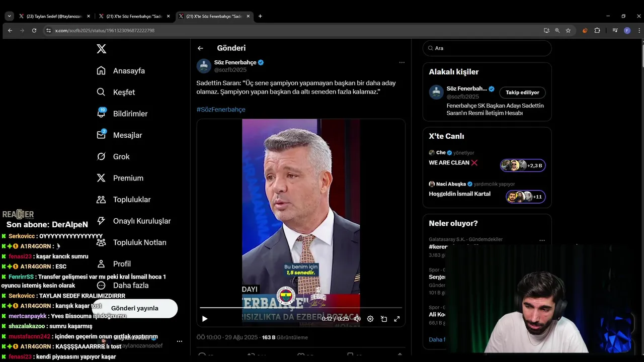644x362 pixels.
Task: Click the address bar URL
Action: tap(105, 31)
